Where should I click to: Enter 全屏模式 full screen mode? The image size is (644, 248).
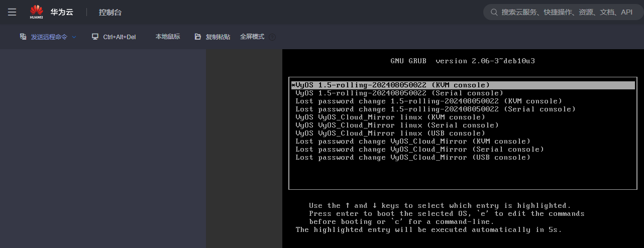click(x=252, y=37)
